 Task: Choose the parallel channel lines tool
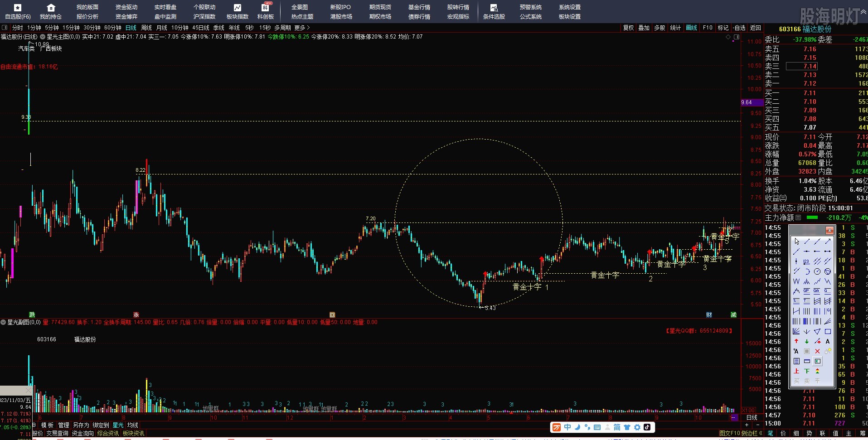pos(817,261)
